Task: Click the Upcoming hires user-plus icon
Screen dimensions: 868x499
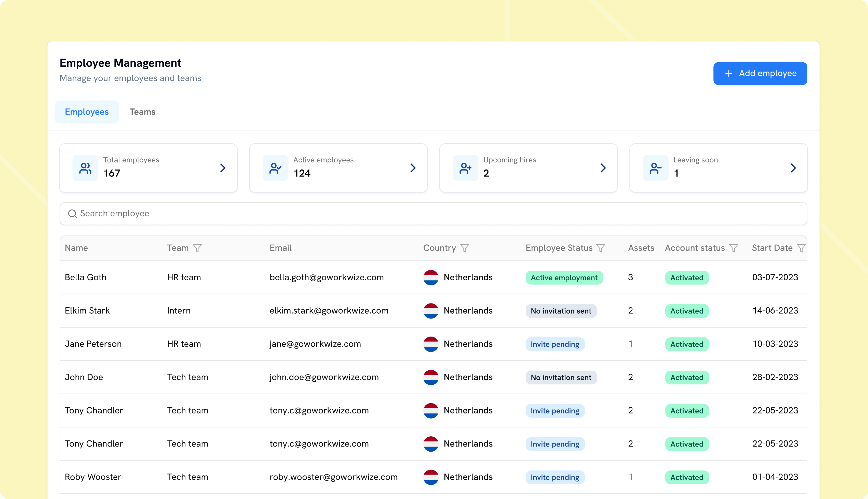Action: click(465, 168)
